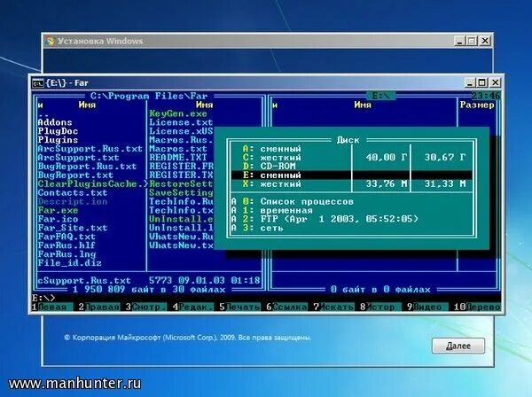The image size is (532, 397).
Task: Click function key 1 Левая
Action: point(52,307)
